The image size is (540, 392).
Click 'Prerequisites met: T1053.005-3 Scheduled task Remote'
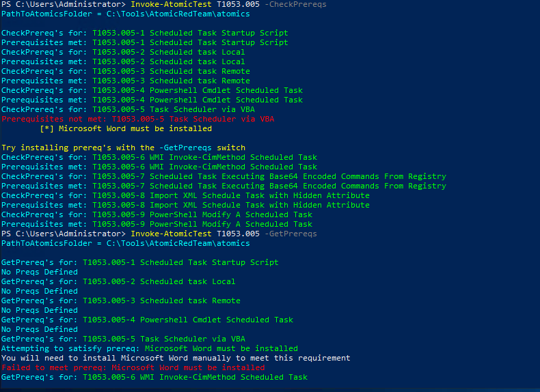126,81
